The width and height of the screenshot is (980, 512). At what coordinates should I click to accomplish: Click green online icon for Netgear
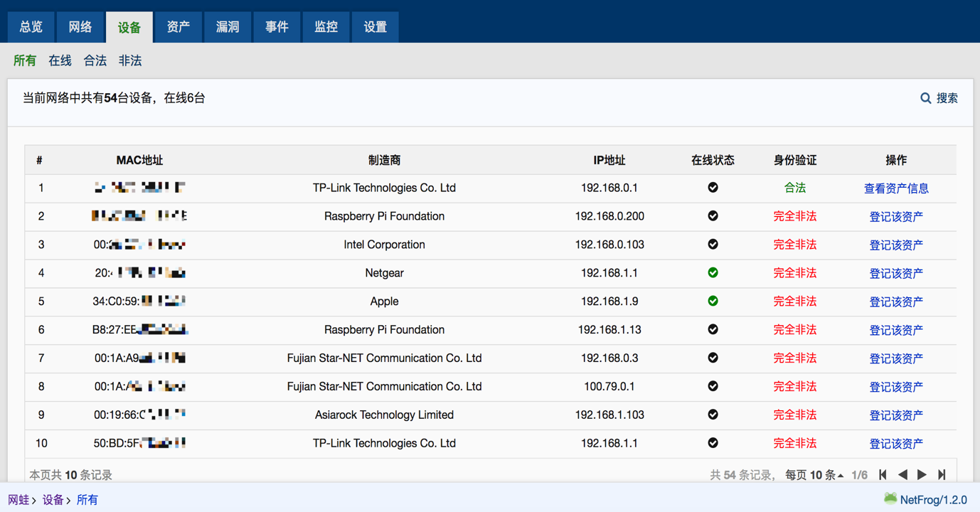click(x=713, y=273)
